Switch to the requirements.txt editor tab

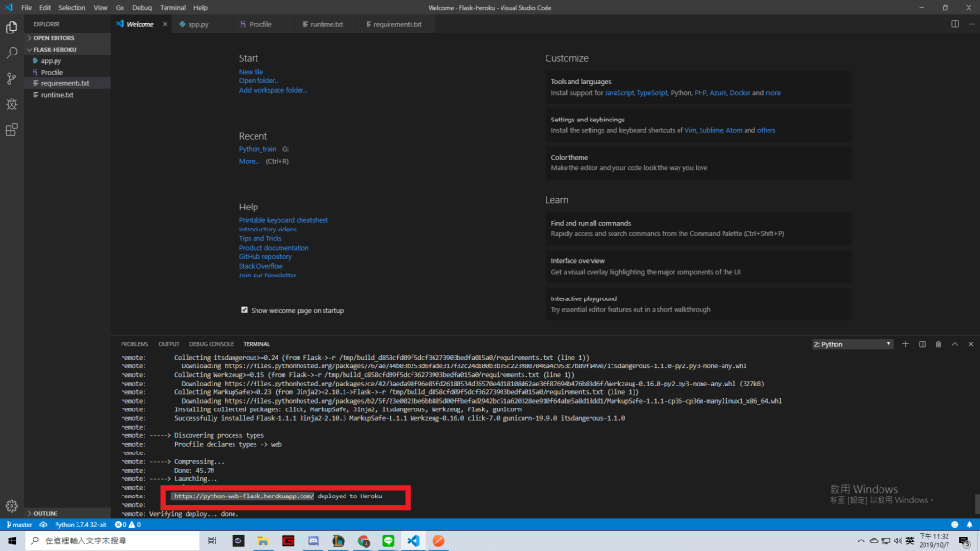click(397, 24)
